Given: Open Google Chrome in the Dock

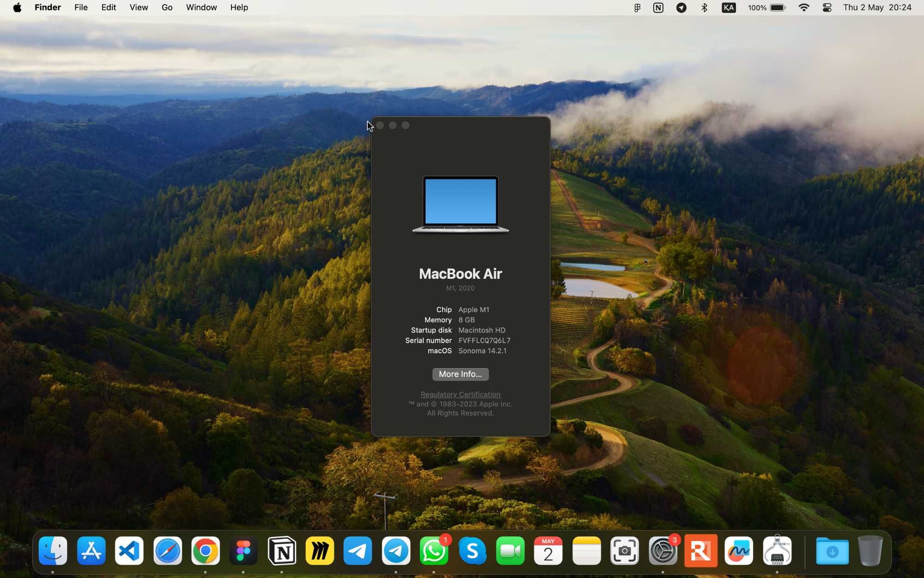Looking at the screenshot, I should 206,551.
